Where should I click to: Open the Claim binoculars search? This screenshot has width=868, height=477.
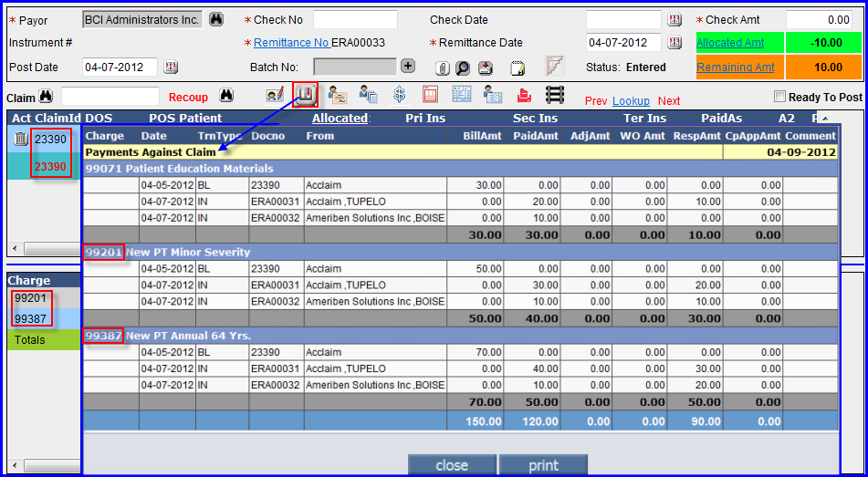[x=46, y=97]
